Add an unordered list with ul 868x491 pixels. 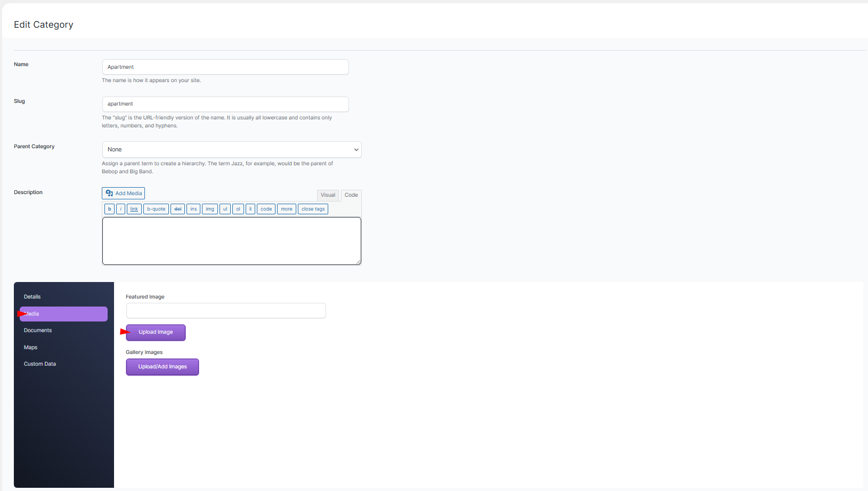coord(225,209)
